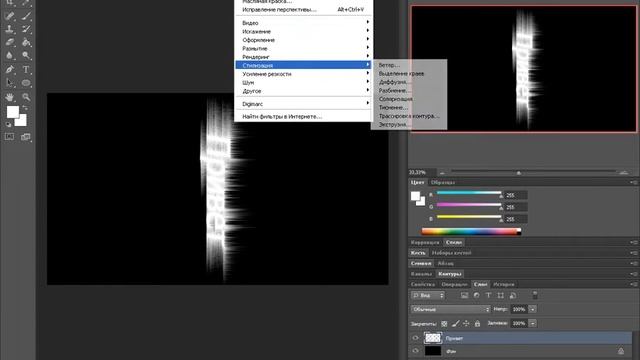Viewport: 640px width, 360px height.
Task: Select the Brush tool
Action: point(26,16)
